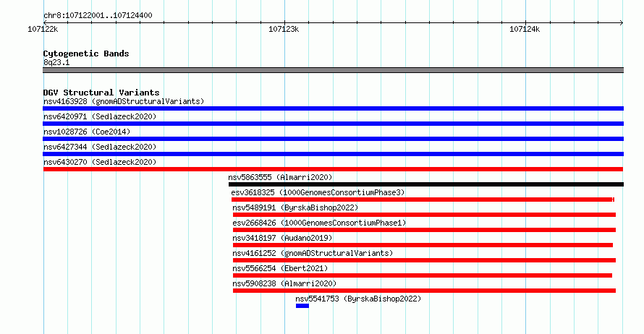Viewport: 644px width, 334px height.
Task: Click the 107123k ruler label
Action: coord(284,29)
